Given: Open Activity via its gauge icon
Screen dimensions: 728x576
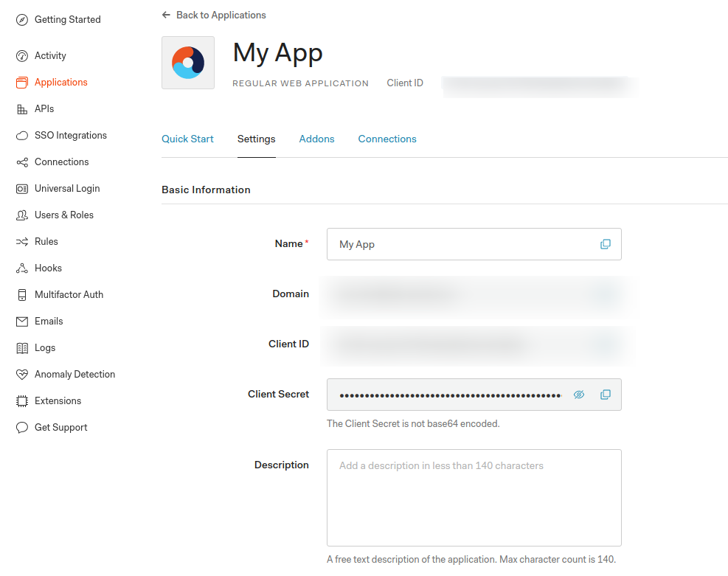Looking at the screenshot, I should click(x=21, y=56).
